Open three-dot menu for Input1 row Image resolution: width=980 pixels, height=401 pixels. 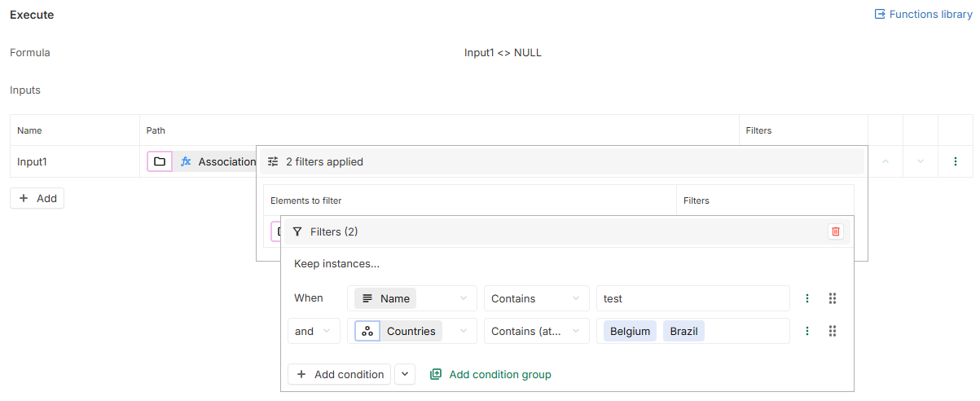[956, 161]
